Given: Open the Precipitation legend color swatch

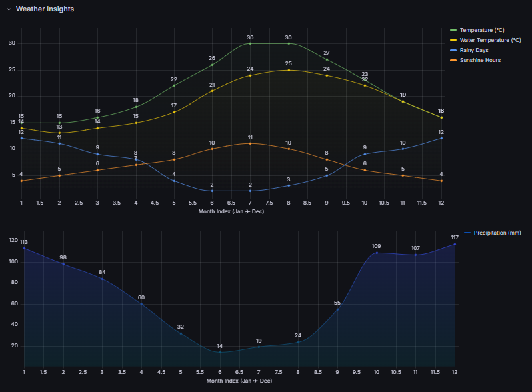Looking at the screenshot, I should pyautogui.click(x=467, y=233).
